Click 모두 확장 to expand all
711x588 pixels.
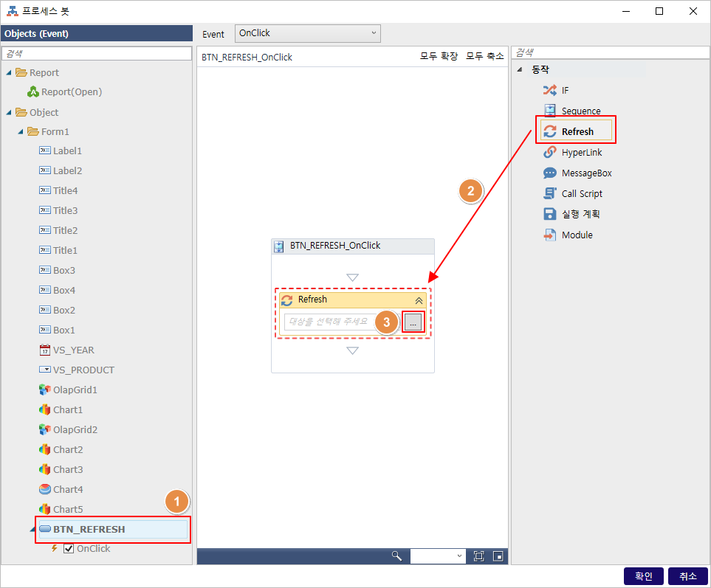(x=439, y=56)
